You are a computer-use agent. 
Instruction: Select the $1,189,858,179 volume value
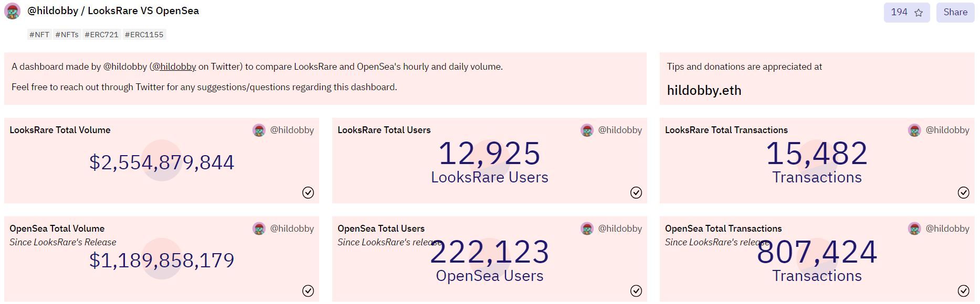click(x=162, y=260)
